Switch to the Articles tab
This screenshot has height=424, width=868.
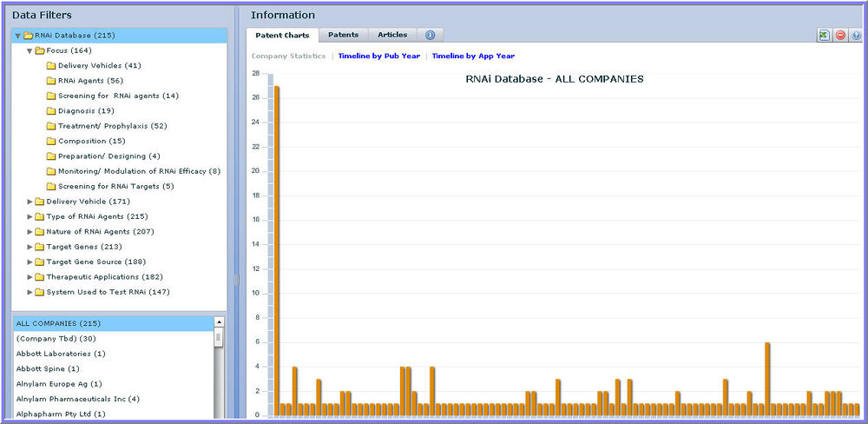392,35
